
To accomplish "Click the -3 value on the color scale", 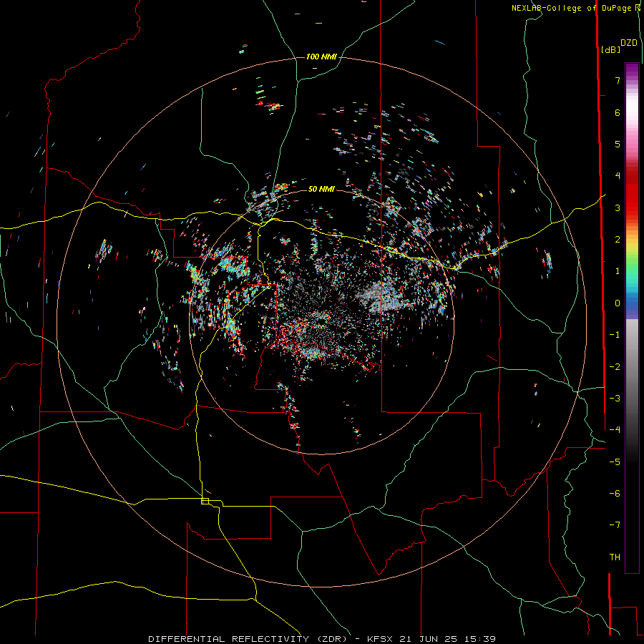I will [x=615, y=399].
